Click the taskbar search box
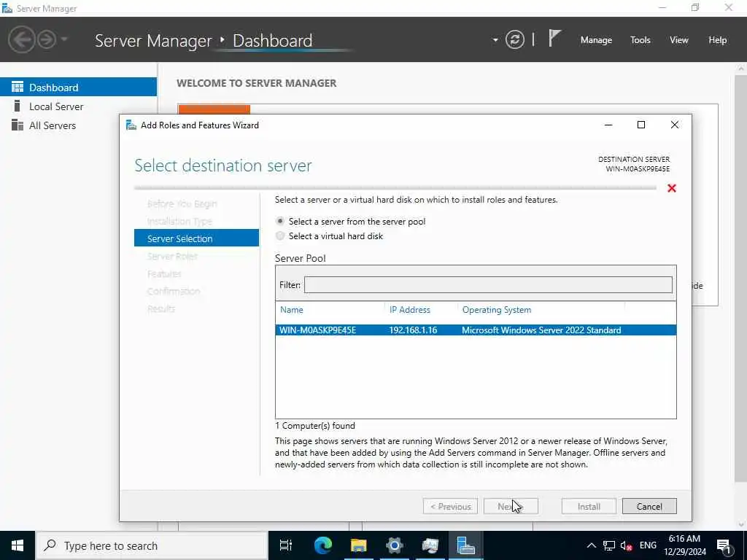747x560 pixels. click(152, 545)
